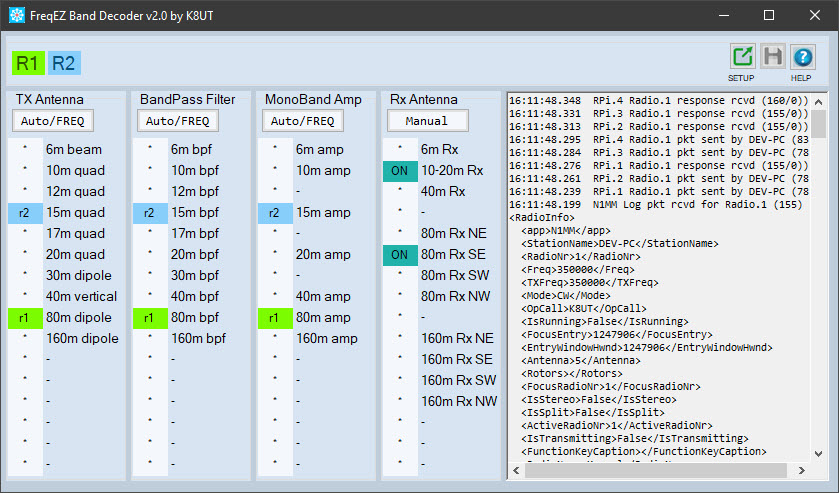Viewport: 839px width, 493px height.
Task: Open the HELP question mark icon
Action: click(802, 58)
